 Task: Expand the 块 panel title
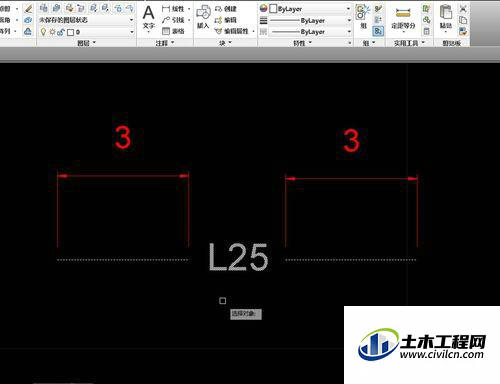click(225, 43)
